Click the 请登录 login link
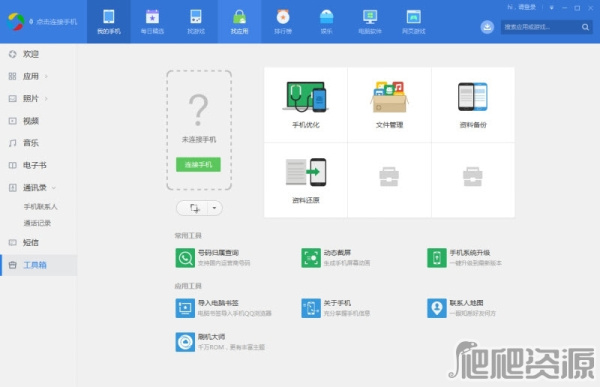 [x=528, y=7]
